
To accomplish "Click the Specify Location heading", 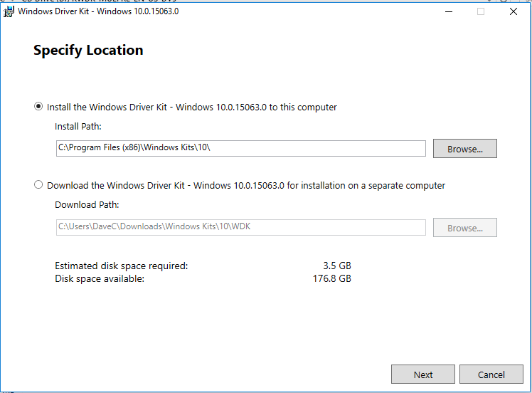I will pyautogui.click(x=88, y=51).
